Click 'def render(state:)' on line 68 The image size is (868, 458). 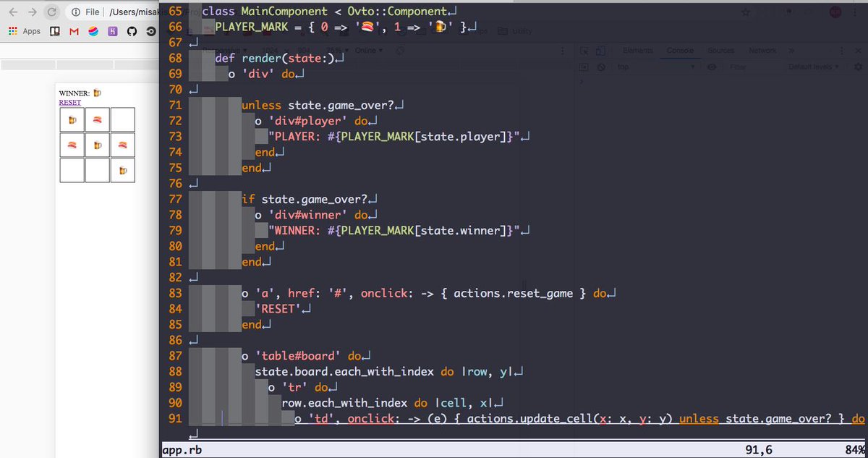tap(274, 59)
